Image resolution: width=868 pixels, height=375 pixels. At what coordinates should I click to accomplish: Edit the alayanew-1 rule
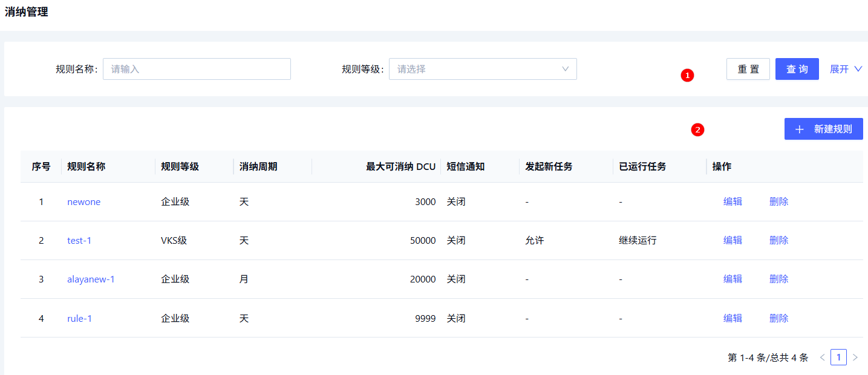point(733,279)
